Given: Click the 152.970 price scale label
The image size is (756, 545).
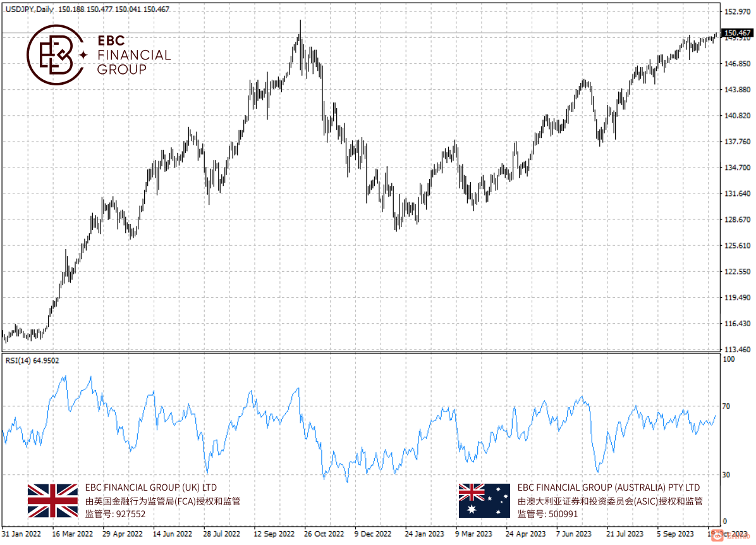Looking at the screenshot, I should pos(738,11).
